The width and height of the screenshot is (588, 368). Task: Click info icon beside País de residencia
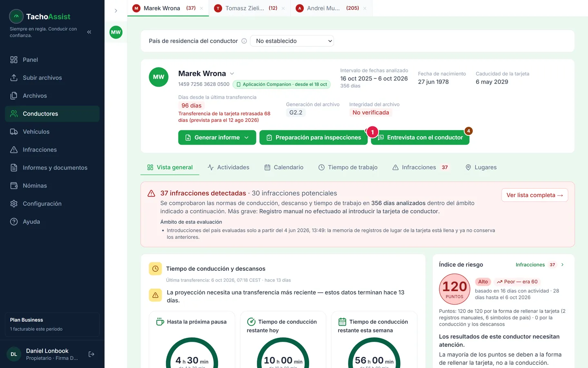pyautogui.click(x=244, y=41)
